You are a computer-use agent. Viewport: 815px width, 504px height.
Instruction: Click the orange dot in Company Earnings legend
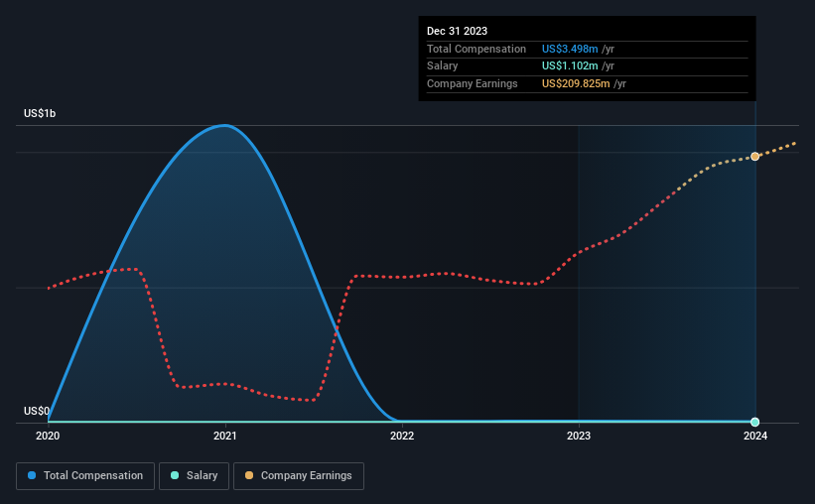point(249,475)
